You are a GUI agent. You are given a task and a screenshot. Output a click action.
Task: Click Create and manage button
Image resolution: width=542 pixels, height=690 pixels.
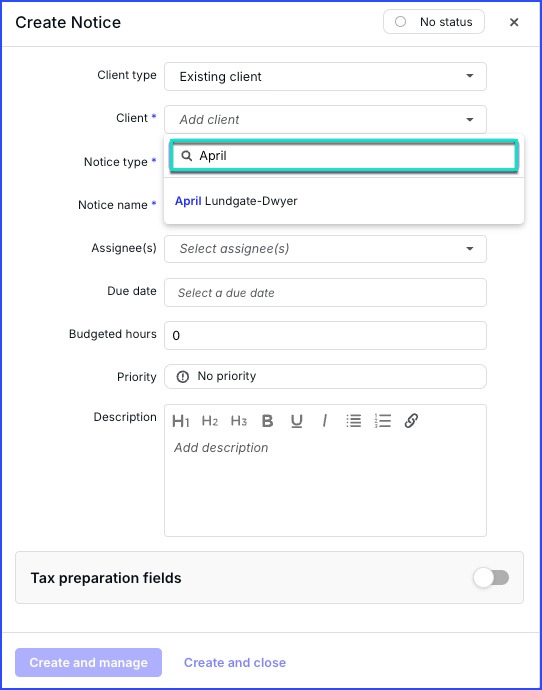pos(88,662)
